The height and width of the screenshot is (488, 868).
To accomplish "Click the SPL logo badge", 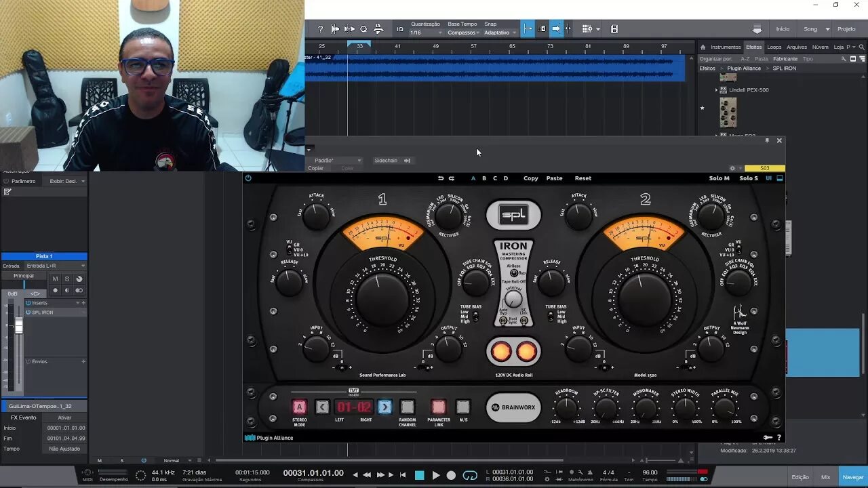I will point(513,216).
